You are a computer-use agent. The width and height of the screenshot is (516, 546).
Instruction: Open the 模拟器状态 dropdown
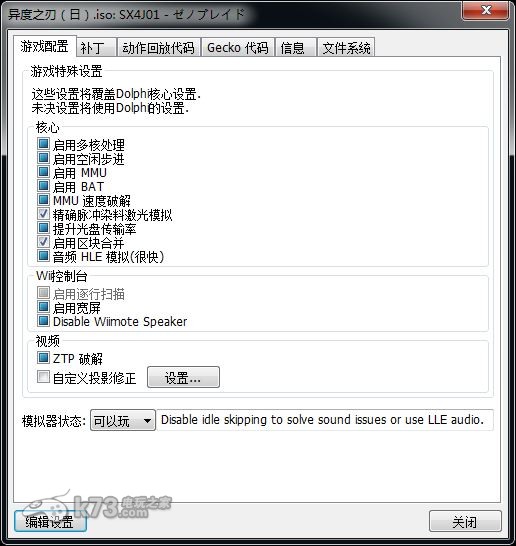pos(123,420)
